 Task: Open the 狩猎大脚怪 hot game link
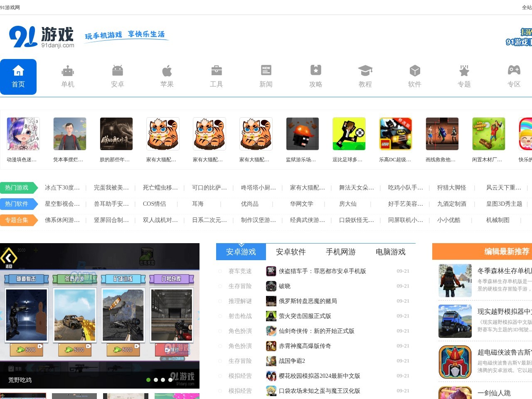click(x=452, y=188)
